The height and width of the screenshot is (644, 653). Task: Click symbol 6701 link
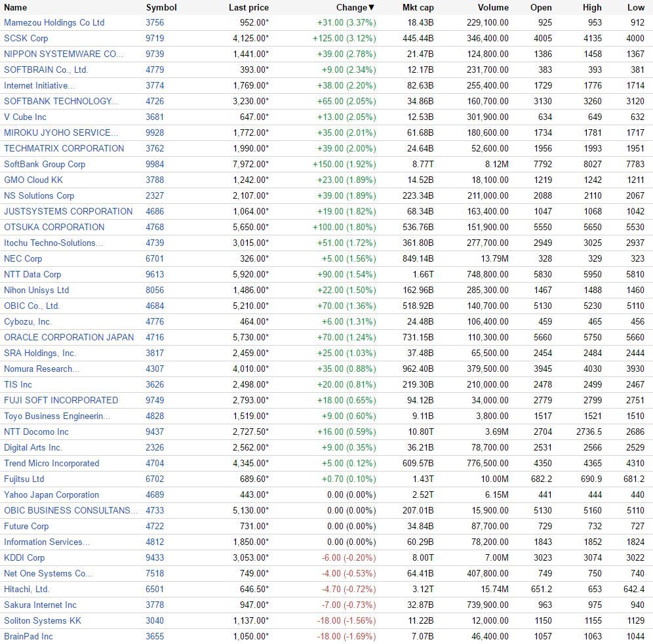pos(155,258)
